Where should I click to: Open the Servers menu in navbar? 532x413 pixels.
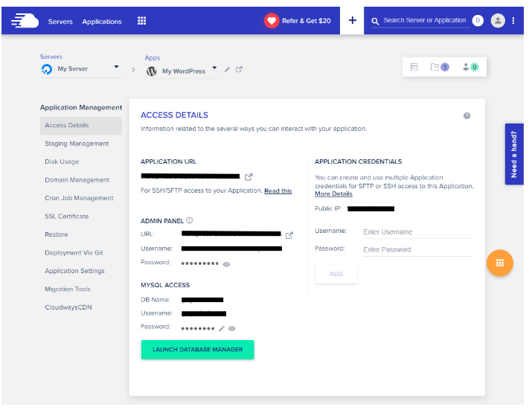[x=60, y=22]
